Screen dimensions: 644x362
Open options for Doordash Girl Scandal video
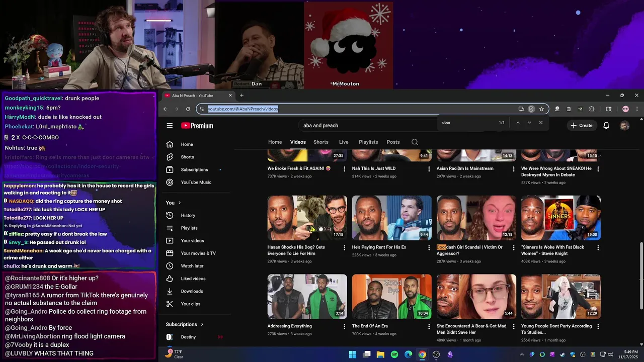pos(513,248)
